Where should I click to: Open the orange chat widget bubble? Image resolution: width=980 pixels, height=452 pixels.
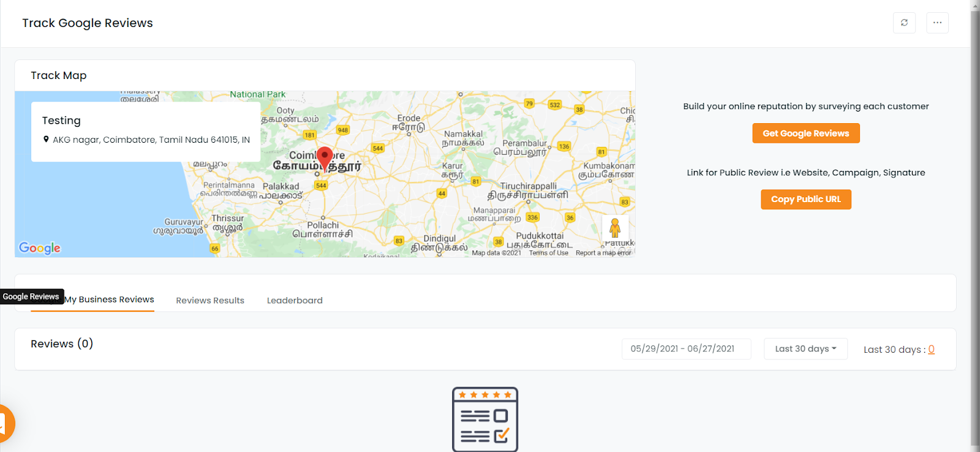click(x=5, y=423)
